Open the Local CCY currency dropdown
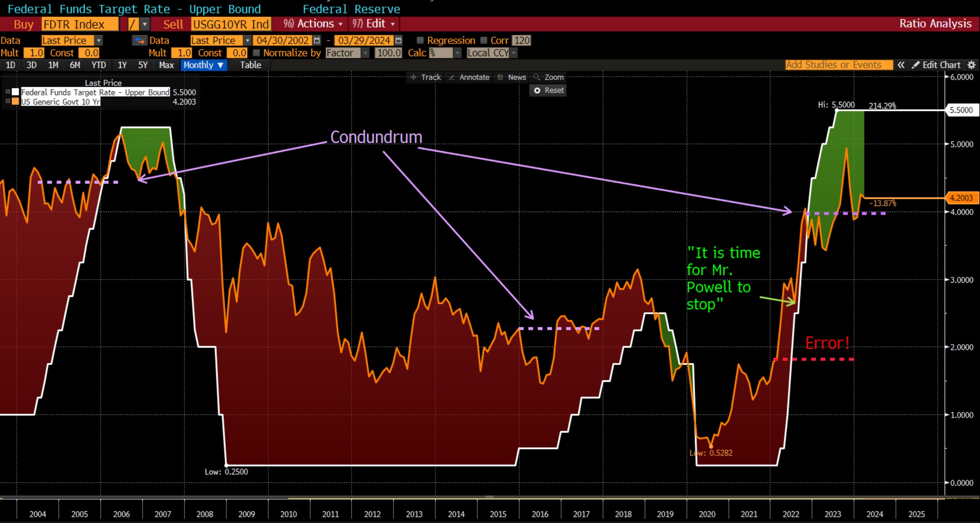Screen dimensions: 980x523 [513, 53]
